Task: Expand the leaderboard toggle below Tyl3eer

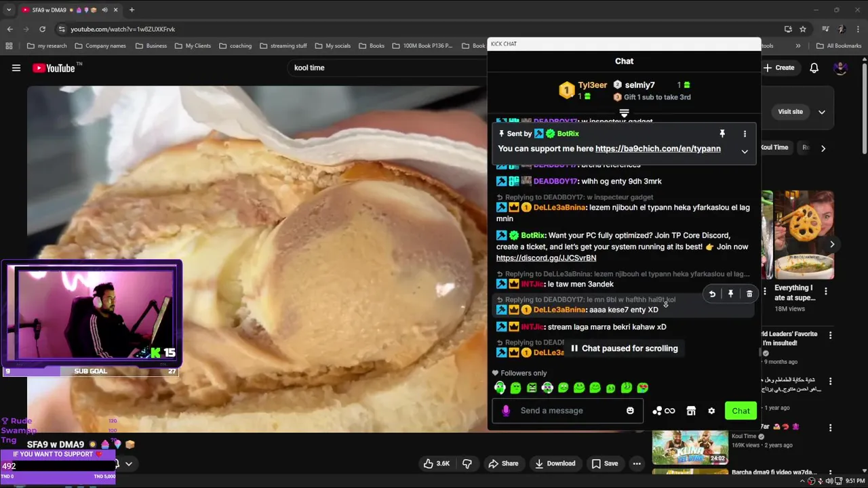Action: [x=624, y=113]
